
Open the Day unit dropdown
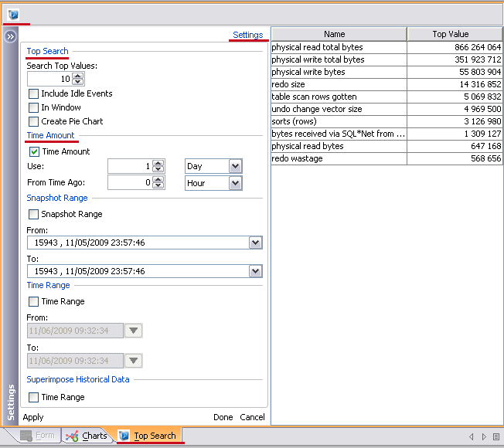tap(235, 166)
